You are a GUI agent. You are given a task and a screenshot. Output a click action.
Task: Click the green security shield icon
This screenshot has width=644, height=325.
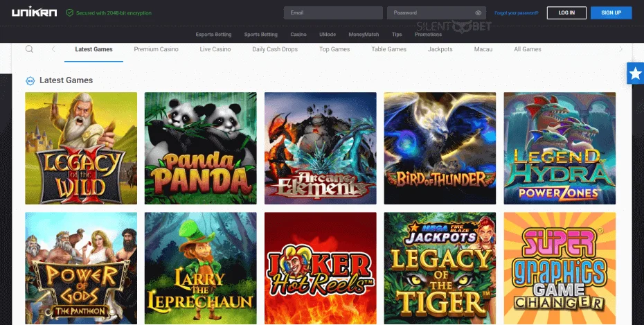[70, 12]
